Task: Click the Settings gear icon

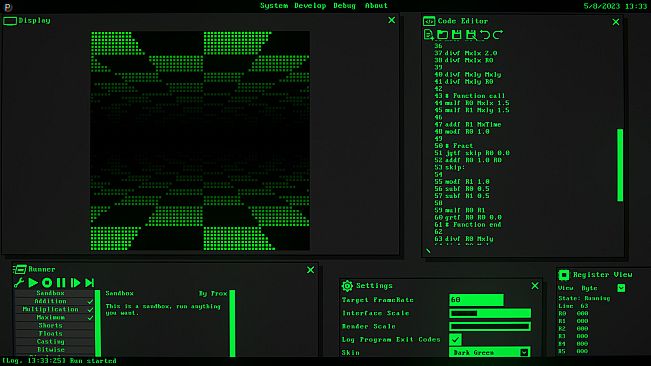Action: point(347,285)
